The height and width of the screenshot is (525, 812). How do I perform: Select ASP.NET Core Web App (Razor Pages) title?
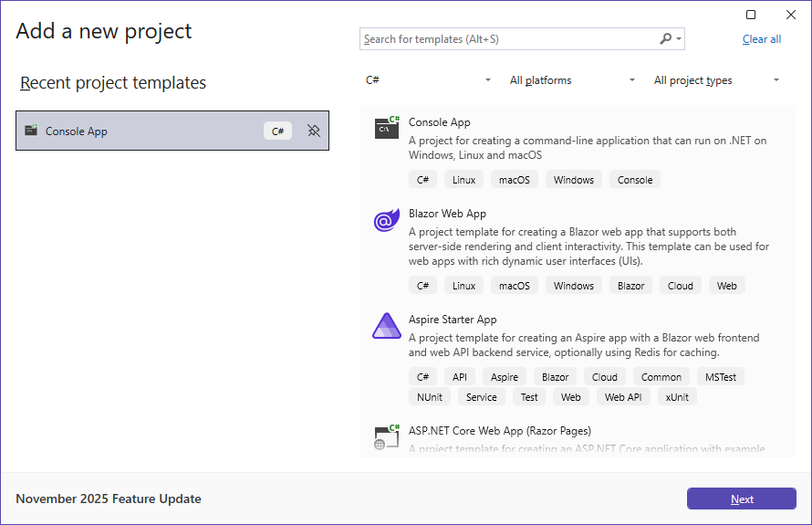(500, 431)
